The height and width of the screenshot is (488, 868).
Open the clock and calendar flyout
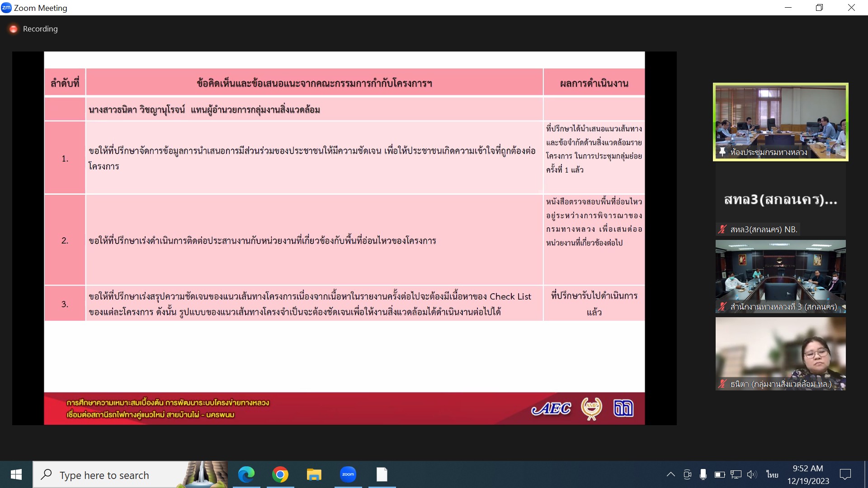[x=808, y=474]
